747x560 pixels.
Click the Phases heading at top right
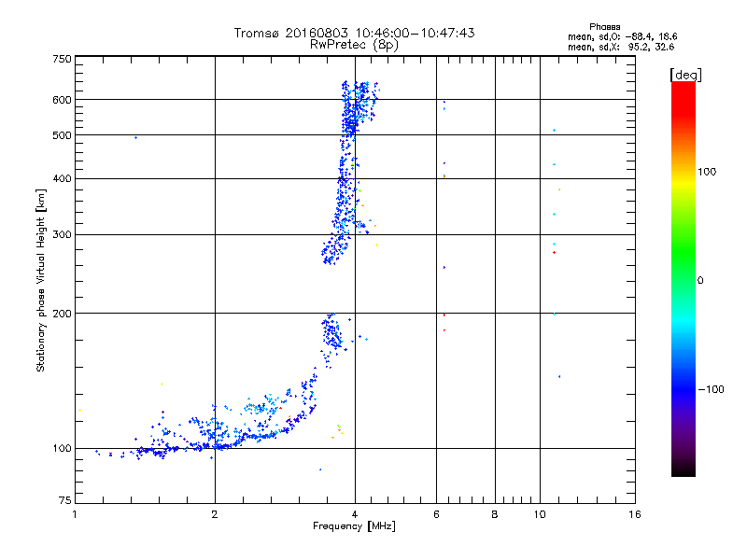coord(604,27)
